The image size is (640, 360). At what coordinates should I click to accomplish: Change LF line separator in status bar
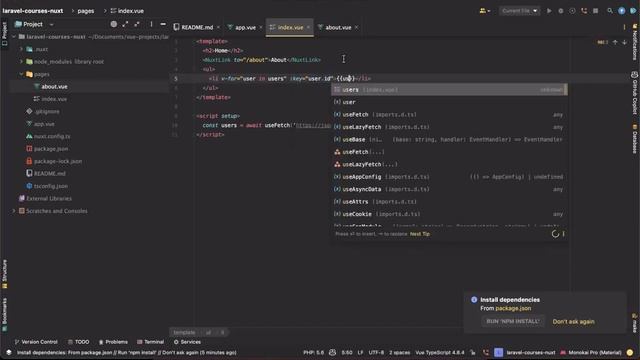[x=360, y=353]
